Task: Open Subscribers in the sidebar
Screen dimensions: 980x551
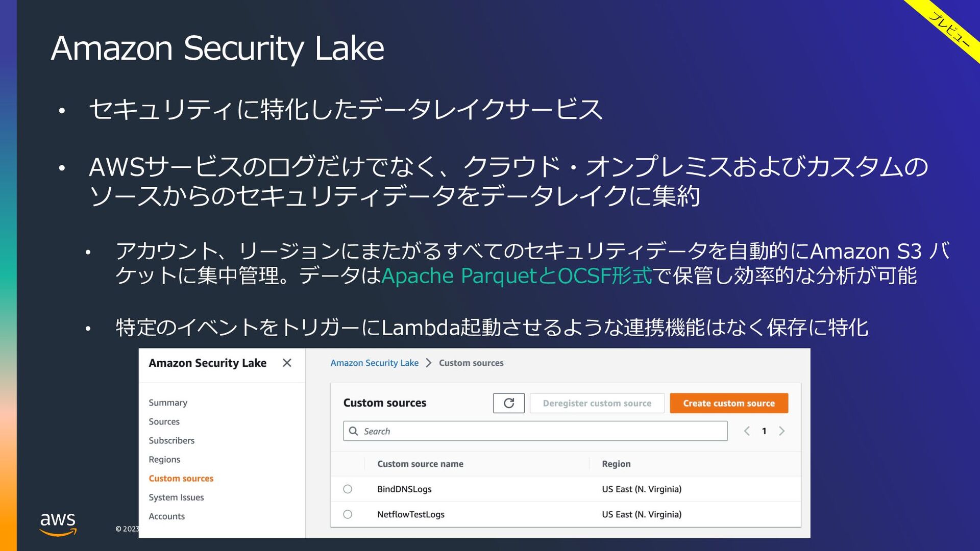Action: 171,440
